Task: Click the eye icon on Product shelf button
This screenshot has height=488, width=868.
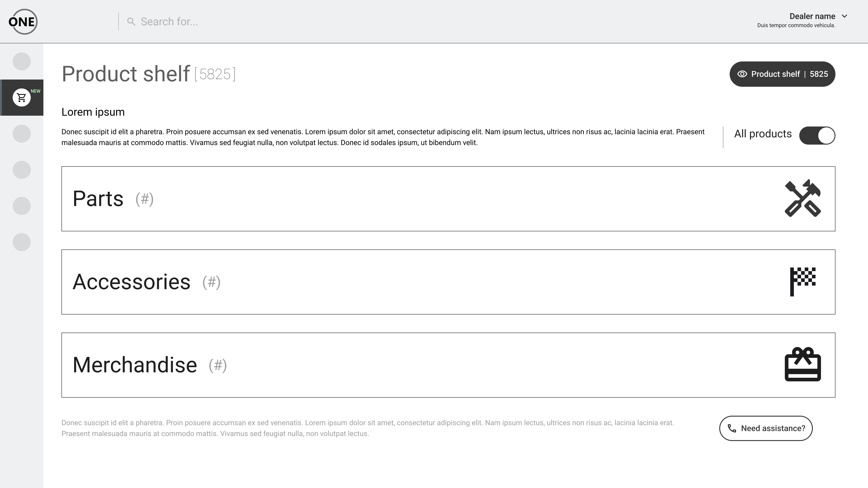Action: pos(742,74)
